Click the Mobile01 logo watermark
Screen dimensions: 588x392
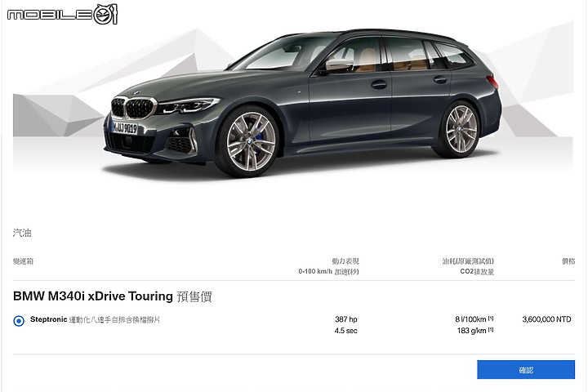tap(62, 14)
